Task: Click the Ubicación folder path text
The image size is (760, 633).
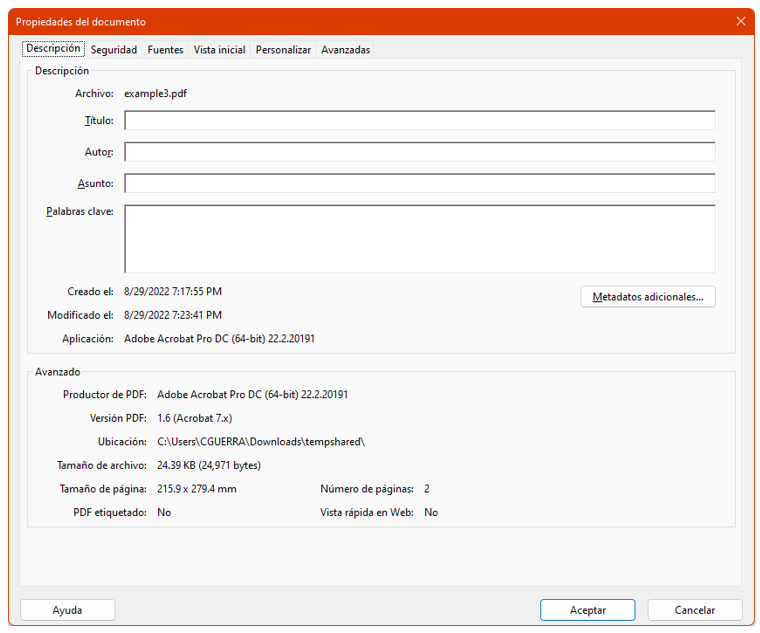Action: point(261,441)
